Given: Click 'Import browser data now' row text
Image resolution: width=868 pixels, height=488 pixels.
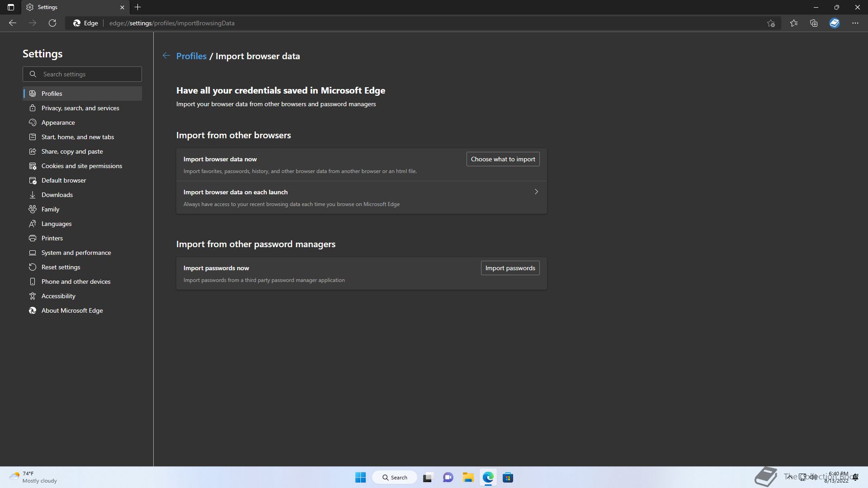Looking at the screenshot, I should pos(220,159).
